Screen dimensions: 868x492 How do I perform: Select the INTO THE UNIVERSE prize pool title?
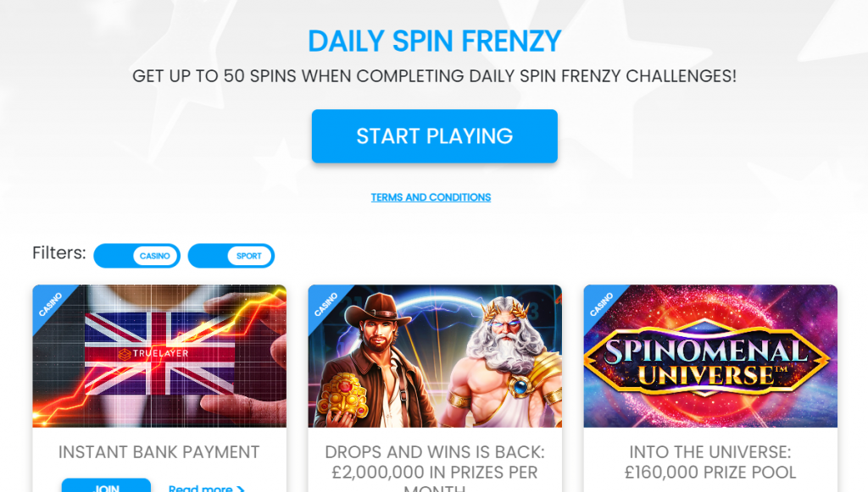pyautogui.click(x=710, y=462)
